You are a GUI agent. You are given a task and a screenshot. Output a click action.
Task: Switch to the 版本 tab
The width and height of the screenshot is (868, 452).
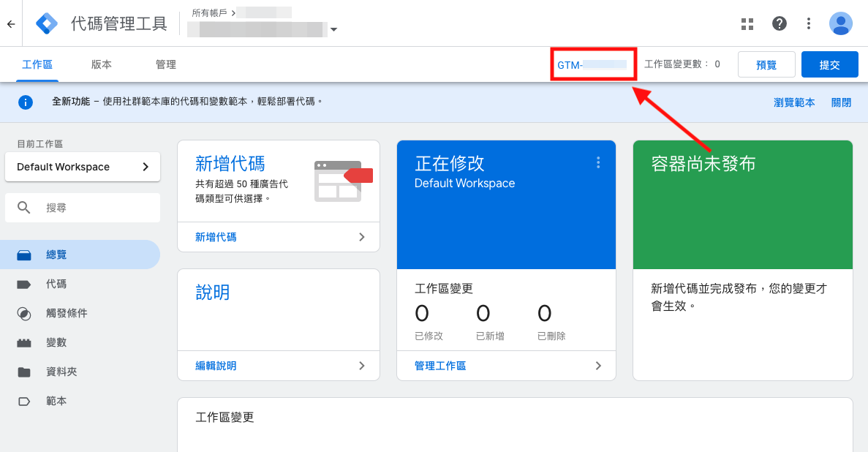pos(101,64)
